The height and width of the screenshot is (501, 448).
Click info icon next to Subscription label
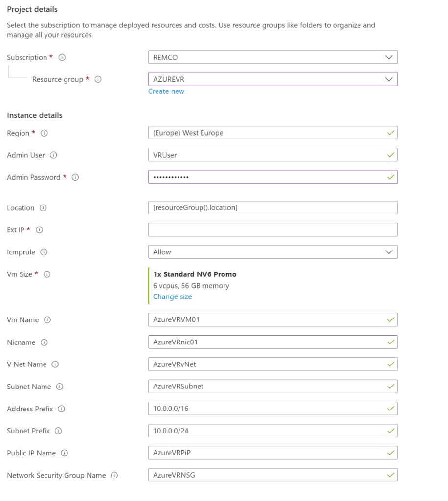click(x=62, y=57)
